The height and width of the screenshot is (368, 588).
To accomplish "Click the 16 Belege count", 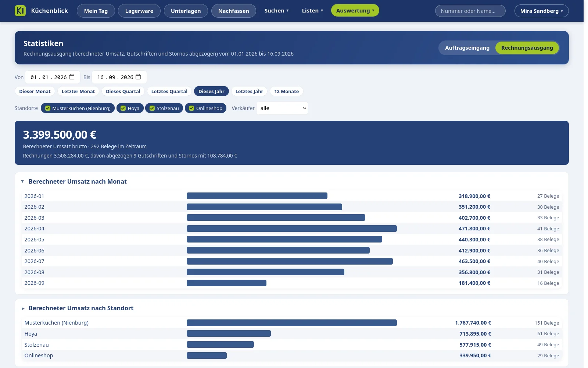I will point(548,283).
